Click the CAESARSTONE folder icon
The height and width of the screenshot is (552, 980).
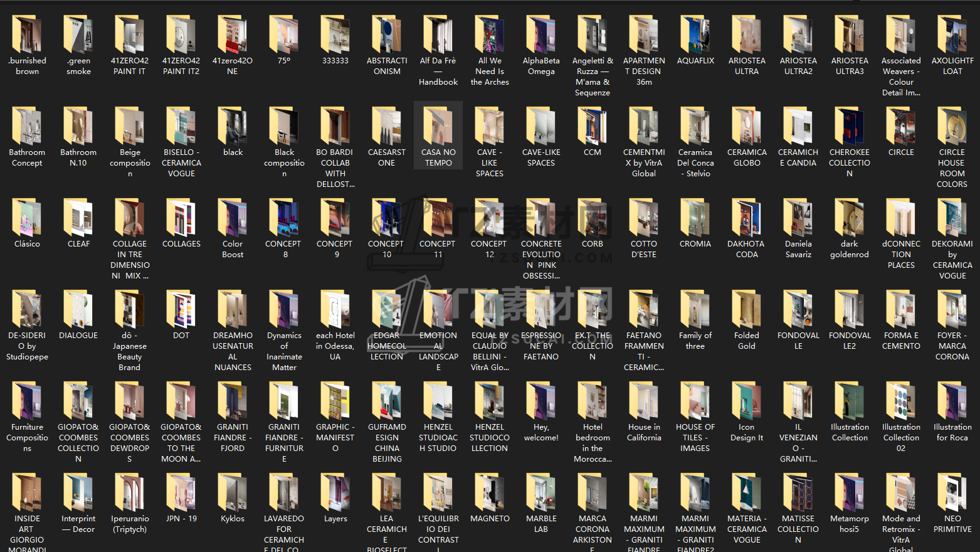pos(387,126)
